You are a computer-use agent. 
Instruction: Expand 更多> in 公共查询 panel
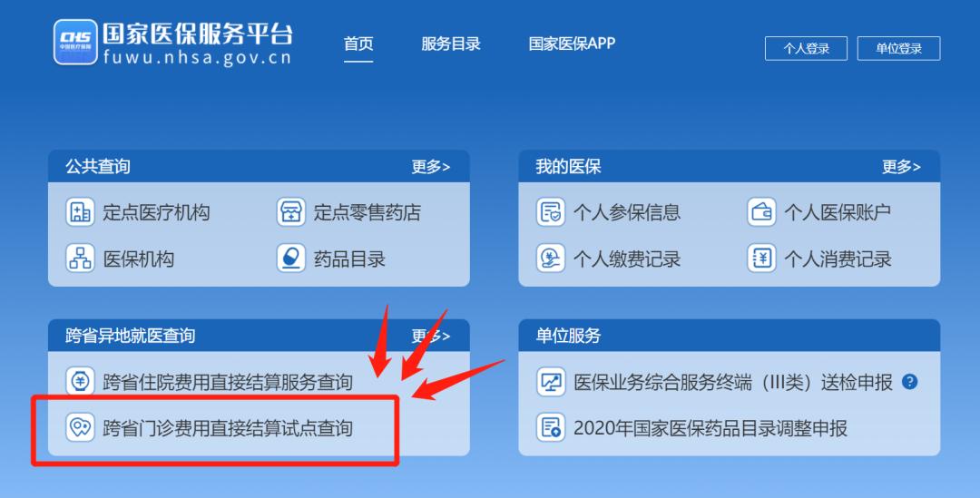point(431,167)
